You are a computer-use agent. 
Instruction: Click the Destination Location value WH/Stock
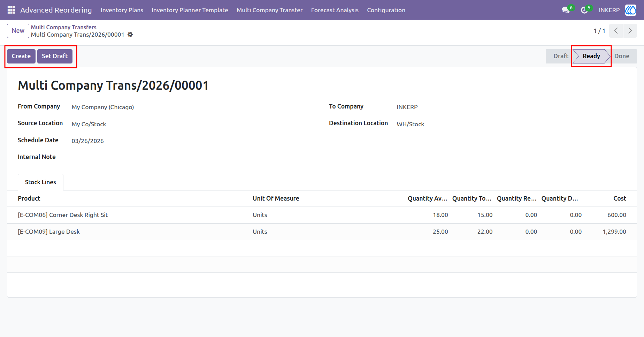click(x=411, y=124)
